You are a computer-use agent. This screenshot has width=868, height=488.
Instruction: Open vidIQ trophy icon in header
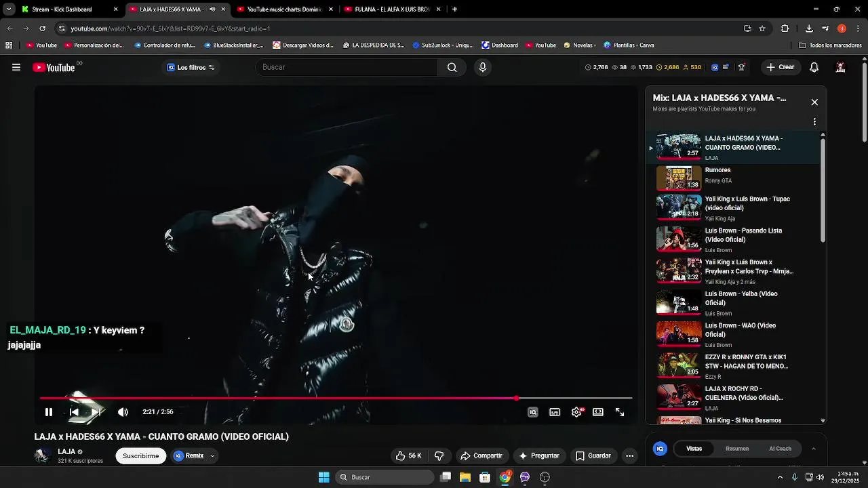coord(741,67)
